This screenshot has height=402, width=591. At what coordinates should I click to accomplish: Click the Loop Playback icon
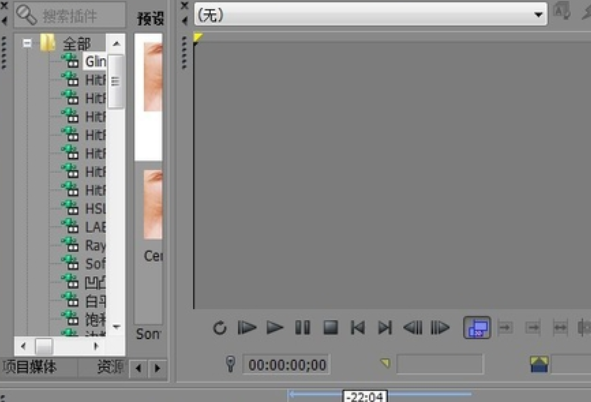220,328
